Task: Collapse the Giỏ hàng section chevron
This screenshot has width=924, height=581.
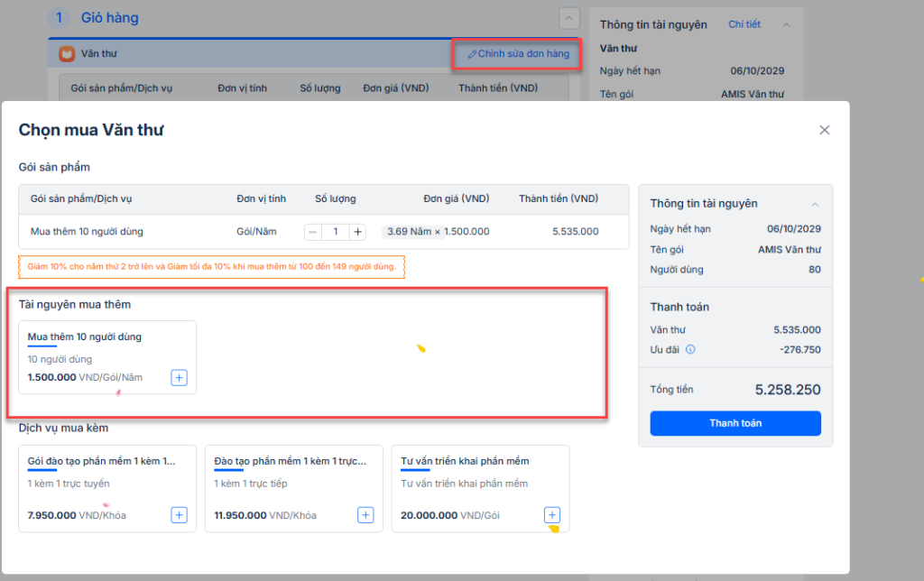Action: 568,18
